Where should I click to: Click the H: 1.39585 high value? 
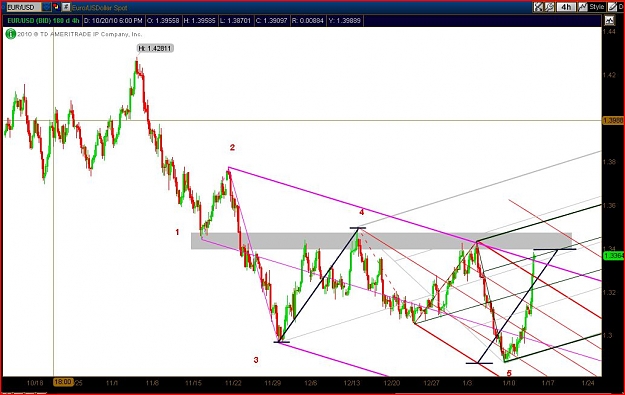pyautogui.click(x=200, y=21)
